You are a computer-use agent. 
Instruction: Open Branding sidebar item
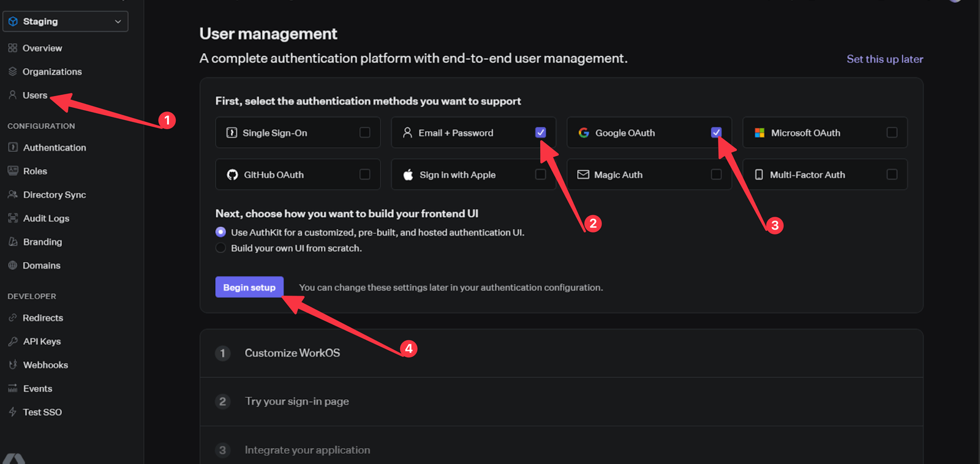click(42, 242)
